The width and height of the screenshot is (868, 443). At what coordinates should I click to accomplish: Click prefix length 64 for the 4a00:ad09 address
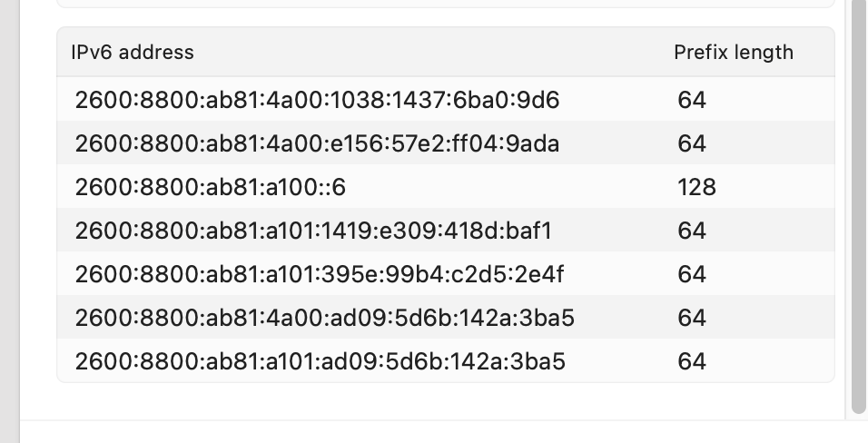[x=692, y=318]
